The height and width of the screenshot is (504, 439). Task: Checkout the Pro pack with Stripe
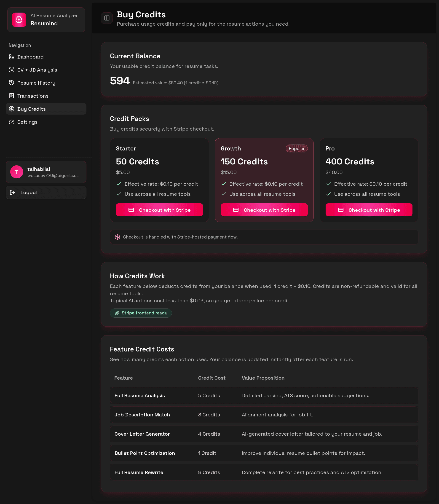coord(369,210)
